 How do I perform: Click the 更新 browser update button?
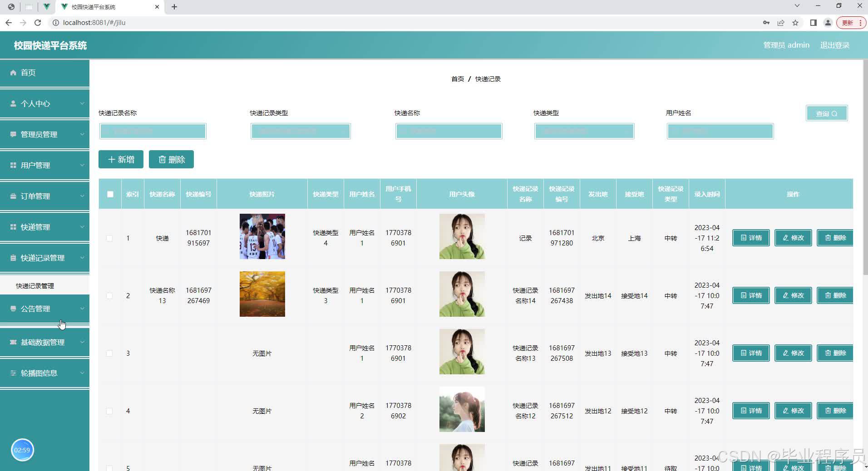click(x=851, y=23)
